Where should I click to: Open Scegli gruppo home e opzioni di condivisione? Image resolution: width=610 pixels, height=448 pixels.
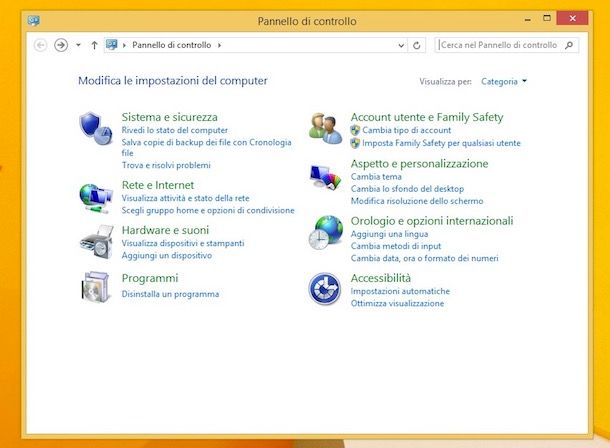[208, 210]
